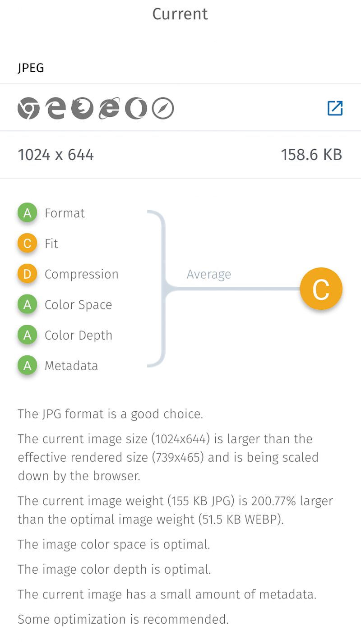Open image in new window icon
Image resolution: width=361 pixels, height=644 pixels.
pos(335,108)
